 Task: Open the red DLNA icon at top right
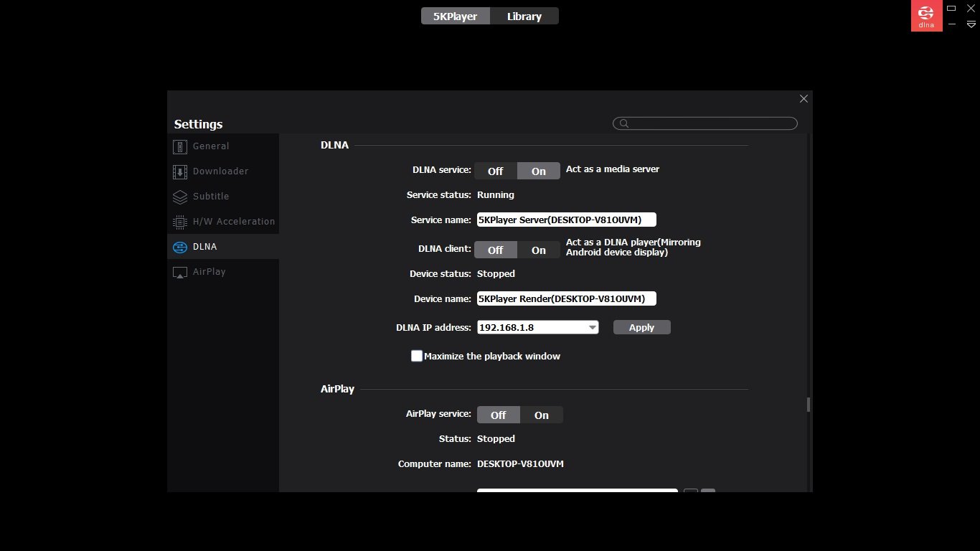click(926, 16)
